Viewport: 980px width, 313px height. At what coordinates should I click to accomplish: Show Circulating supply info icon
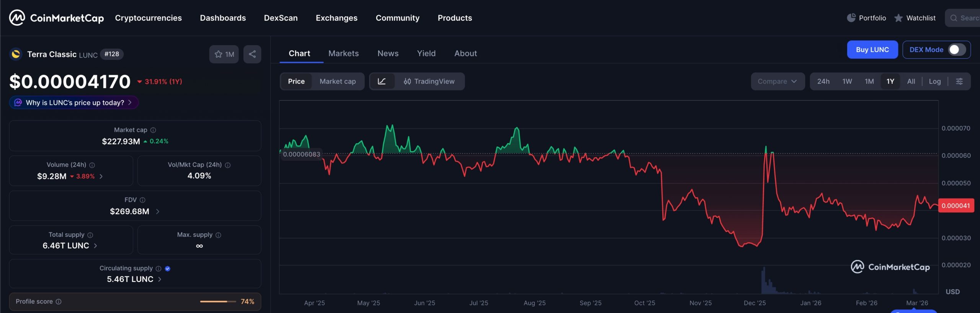click(x=158, y=269)
